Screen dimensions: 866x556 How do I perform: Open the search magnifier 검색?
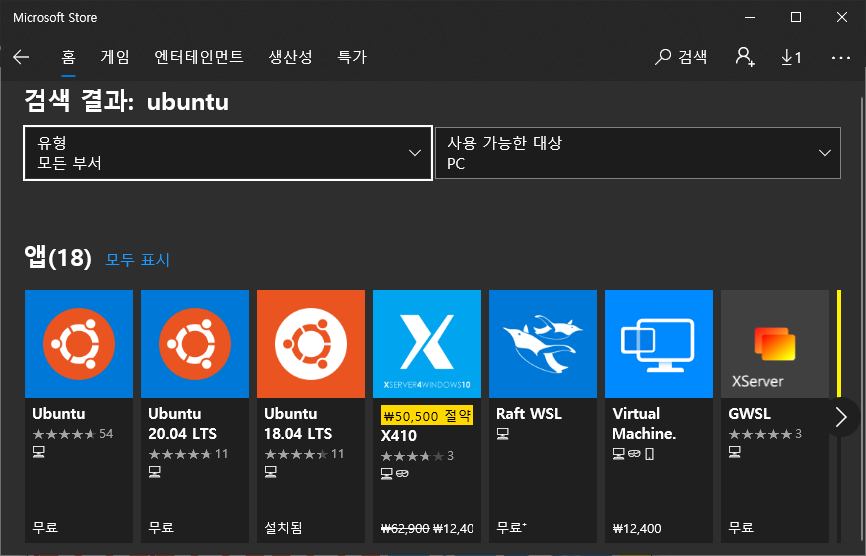click(680, 57)
